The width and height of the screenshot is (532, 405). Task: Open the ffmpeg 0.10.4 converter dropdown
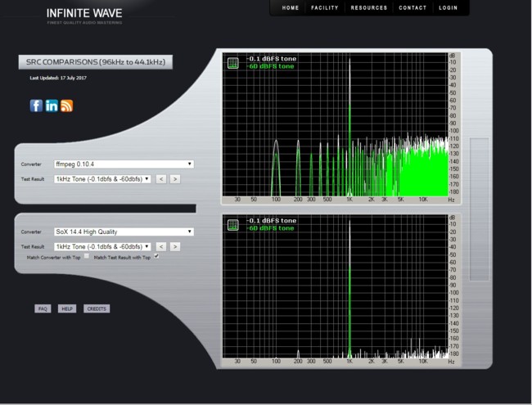click(124, 164)
